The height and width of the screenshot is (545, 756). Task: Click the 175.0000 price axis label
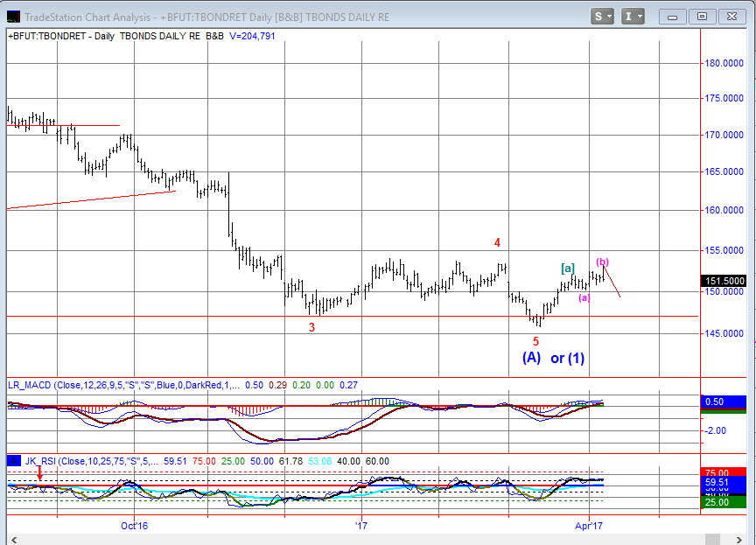tap(724, 98)
